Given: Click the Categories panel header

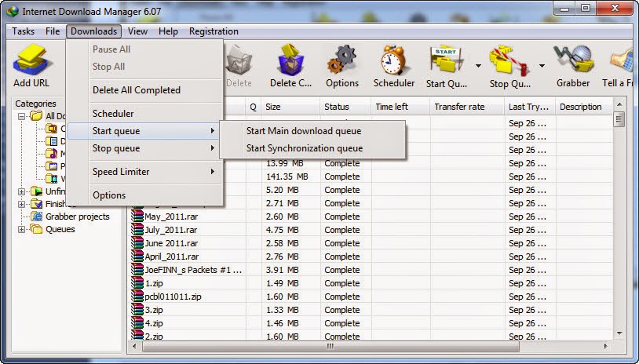Looking at the screenshot, I should [x=35, y=104].
